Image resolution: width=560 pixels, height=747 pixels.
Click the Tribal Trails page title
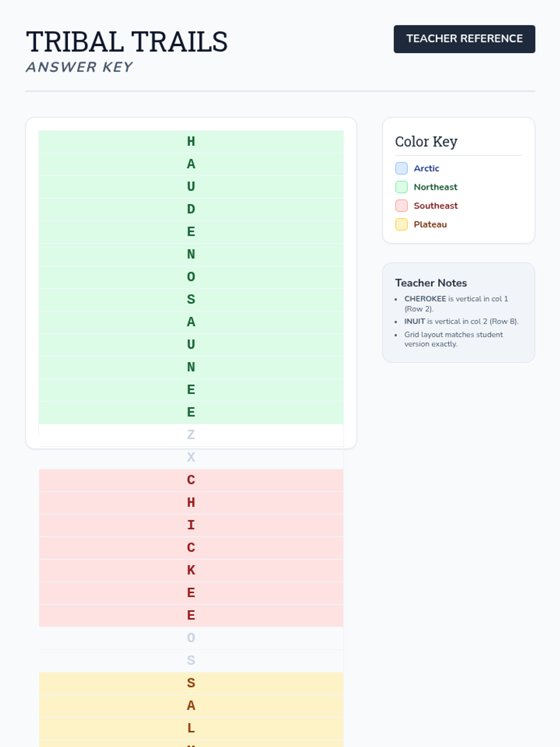pos(126,42)
